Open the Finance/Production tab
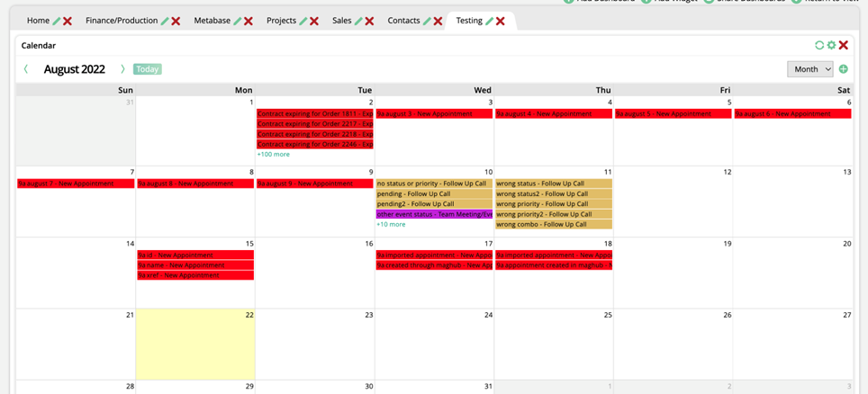Viewport: 868px width, 394px height. coord(122,21)
